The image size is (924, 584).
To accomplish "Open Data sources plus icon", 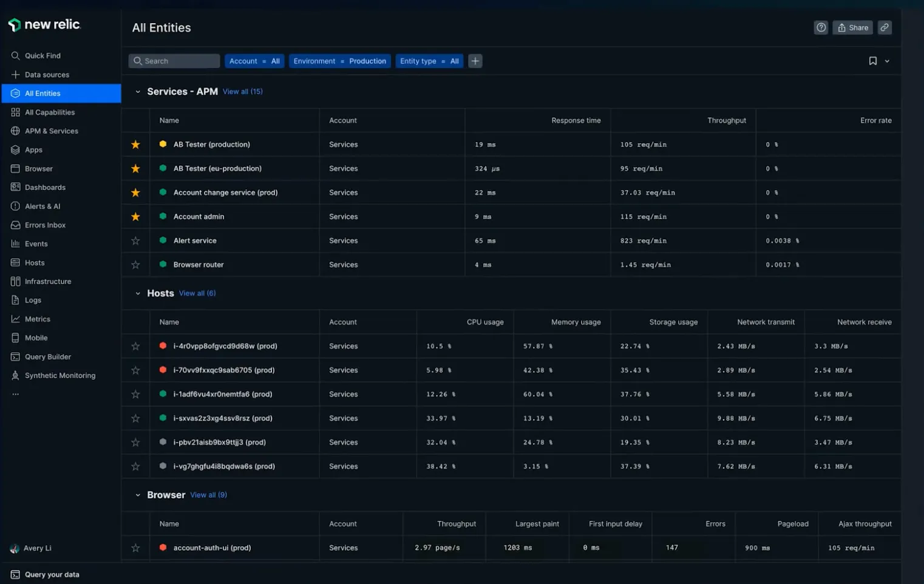I will pos(15,74).
